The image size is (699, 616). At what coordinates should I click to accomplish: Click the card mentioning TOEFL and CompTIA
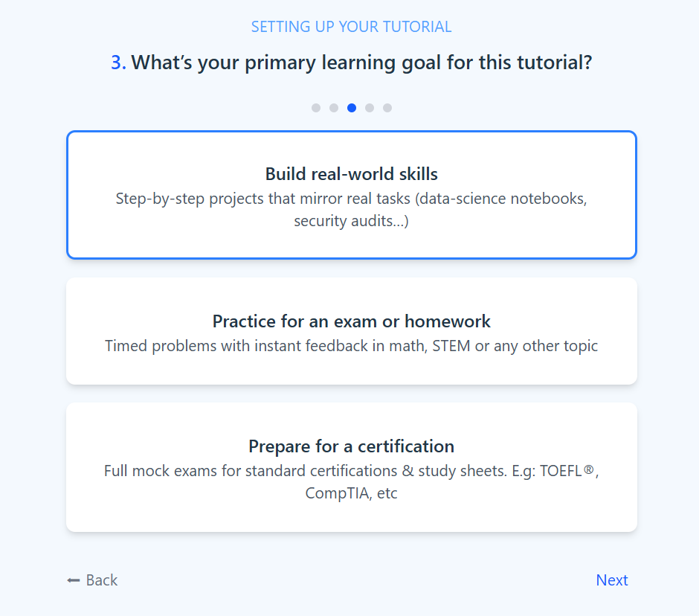pos(351,466)
